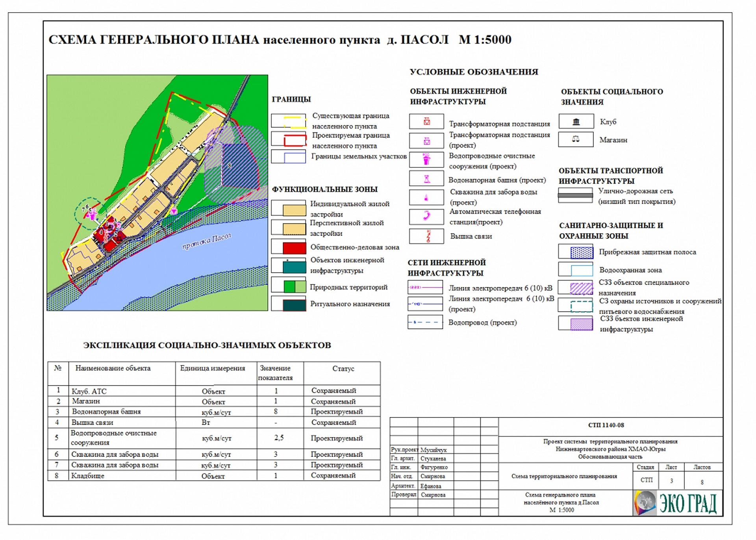This screenshot has height=540, width=756.
Task: Click the main title 'СХЕМА ГЕНЕРАЛЬНОГО ПЛАНА'
Action: coord(154,39)
